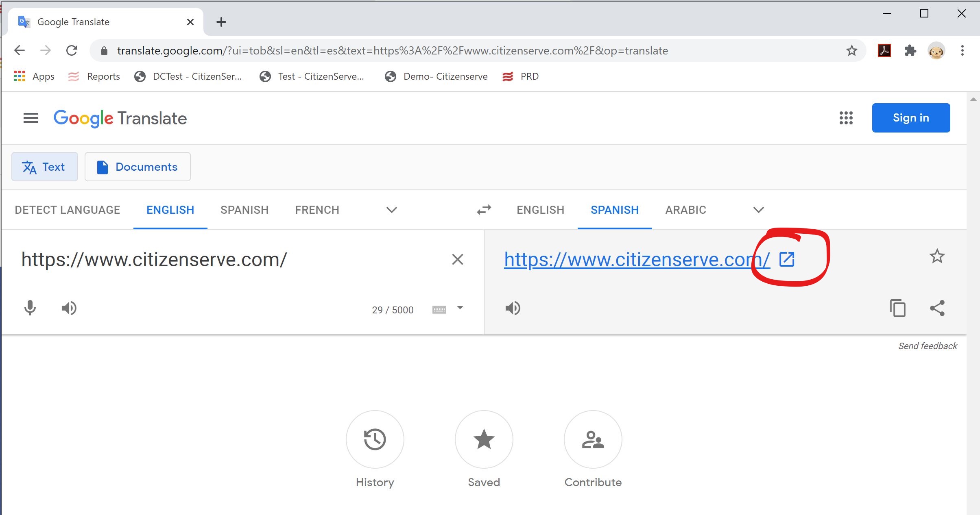Image resolution: width=980 pixels, height=515 pixels.
Task: Swap source and target languages
Action: pos(484,210)
